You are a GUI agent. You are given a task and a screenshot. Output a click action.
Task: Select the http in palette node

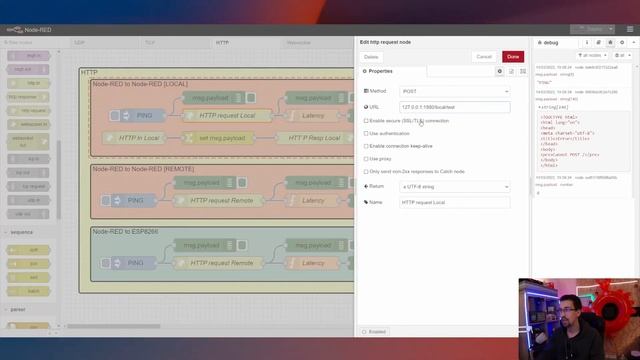29,83
